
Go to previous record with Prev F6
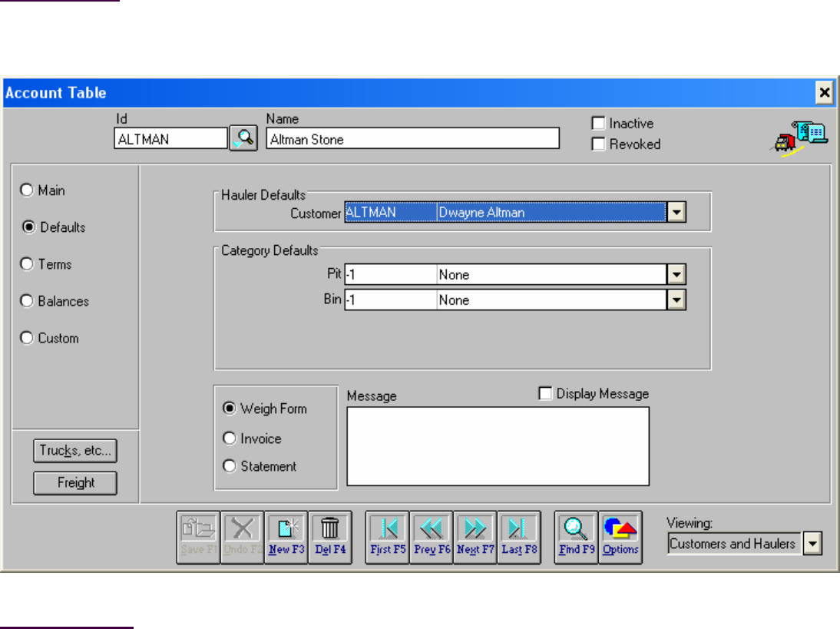tap(431, 537)
